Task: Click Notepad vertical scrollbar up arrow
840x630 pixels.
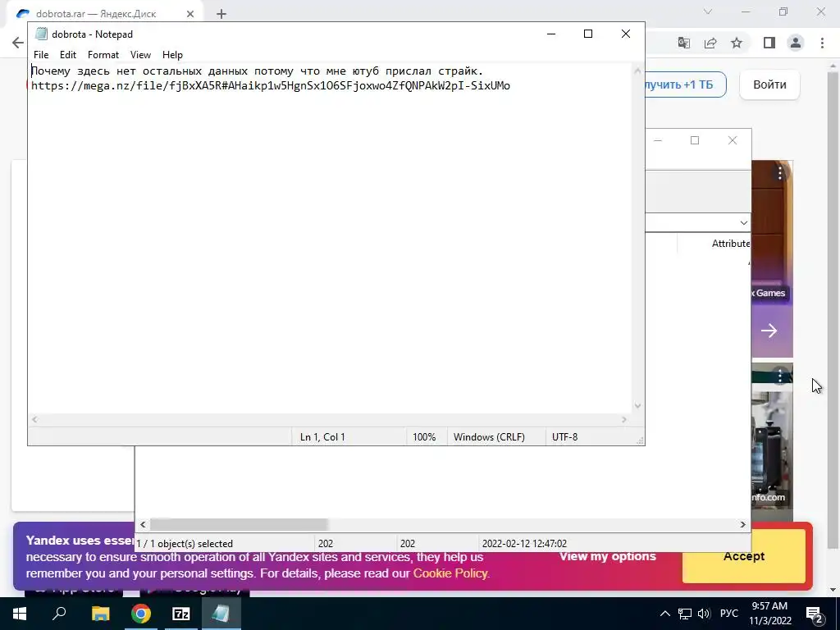Action: tap(637, 71)
